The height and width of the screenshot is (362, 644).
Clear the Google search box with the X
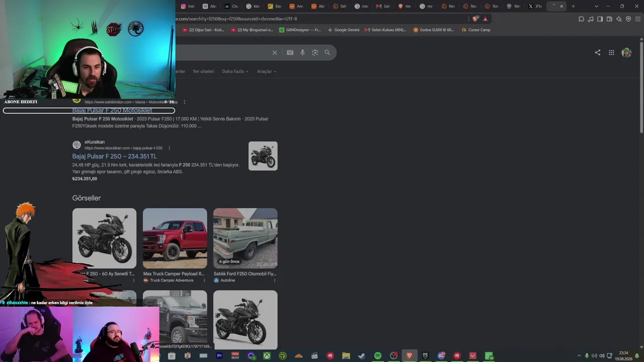click(x=275, y=52)
